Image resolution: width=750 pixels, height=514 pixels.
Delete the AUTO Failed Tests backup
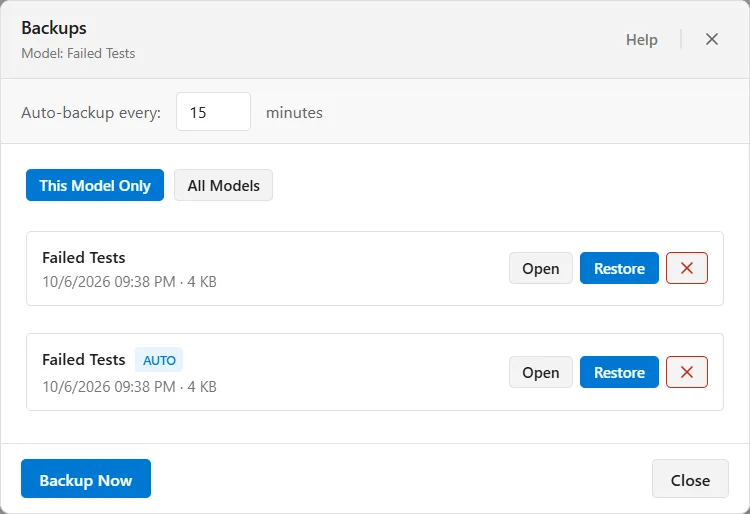tap(686, 372)
